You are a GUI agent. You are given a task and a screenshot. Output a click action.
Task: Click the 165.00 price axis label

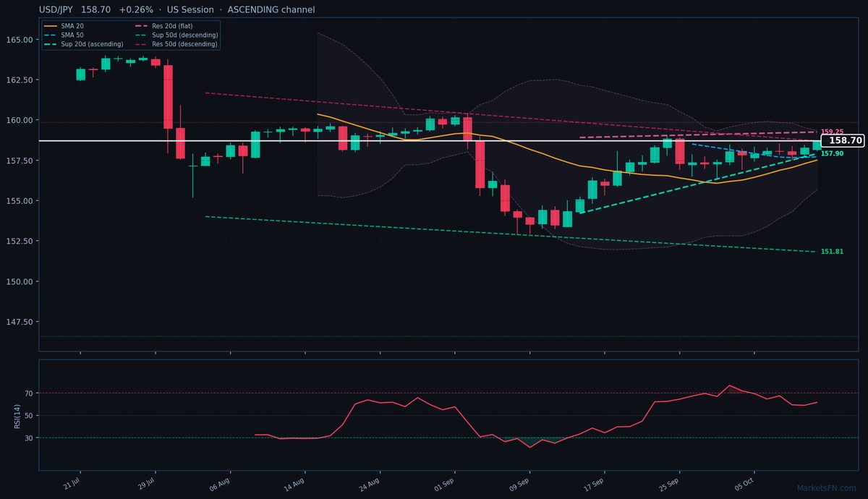(x=20, y=40)
